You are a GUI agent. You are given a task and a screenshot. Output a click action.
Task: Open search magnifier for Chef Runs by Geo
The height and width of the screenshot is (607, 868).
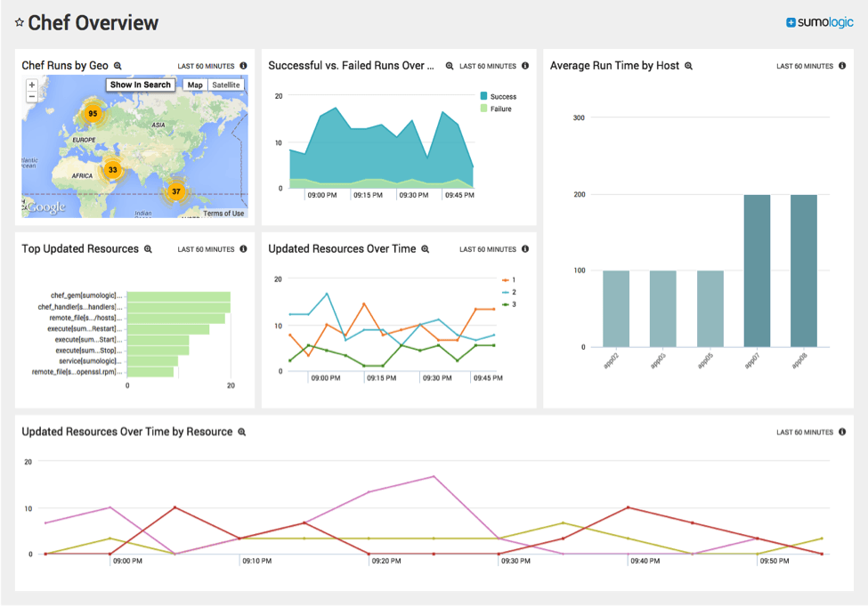click(118, 66)
